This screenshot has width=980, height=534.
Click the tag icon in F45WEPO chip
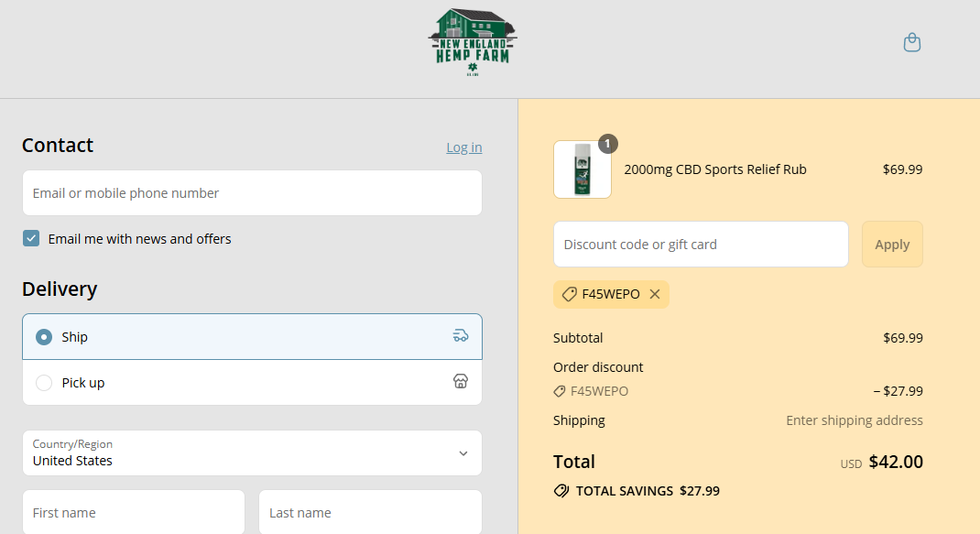point(569,294)
